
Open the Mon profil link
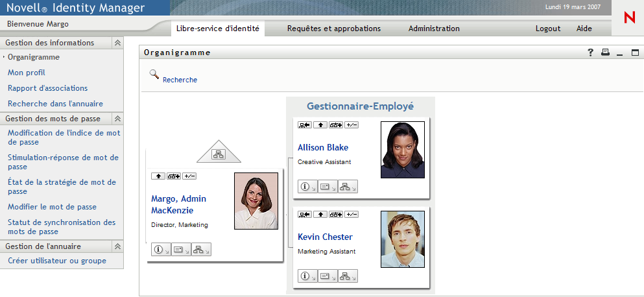click(x=27, y=73)
